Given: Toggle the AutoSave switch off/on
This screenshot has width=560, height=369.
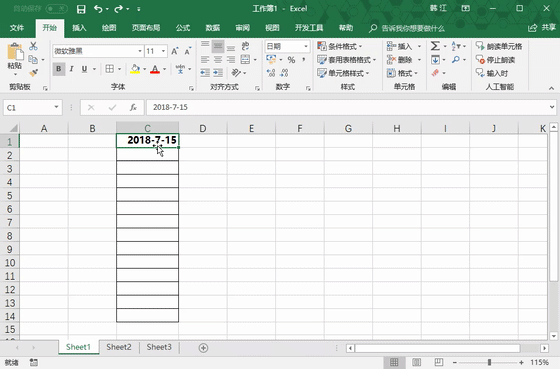Looking at the screenshot, I should pyautogui.click(x=56, y=9).
